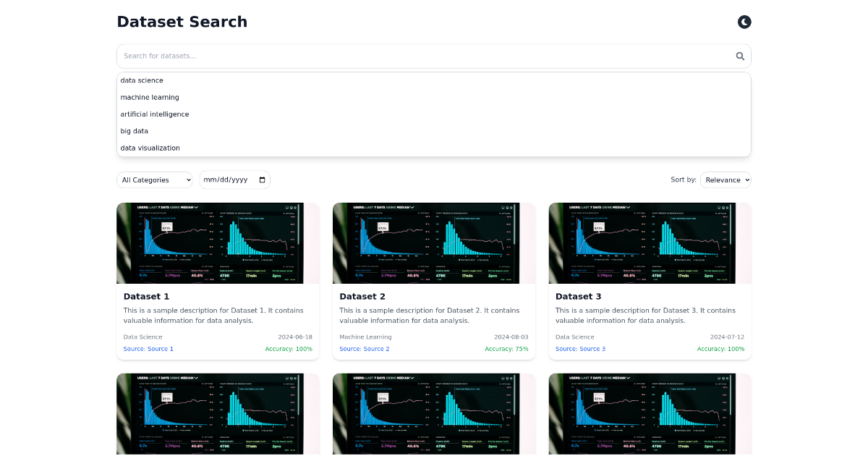868x456 pixels.
Task: Open Source 1 link for Dataset 1
Action: pyautogui.click(x=146, y=349)
